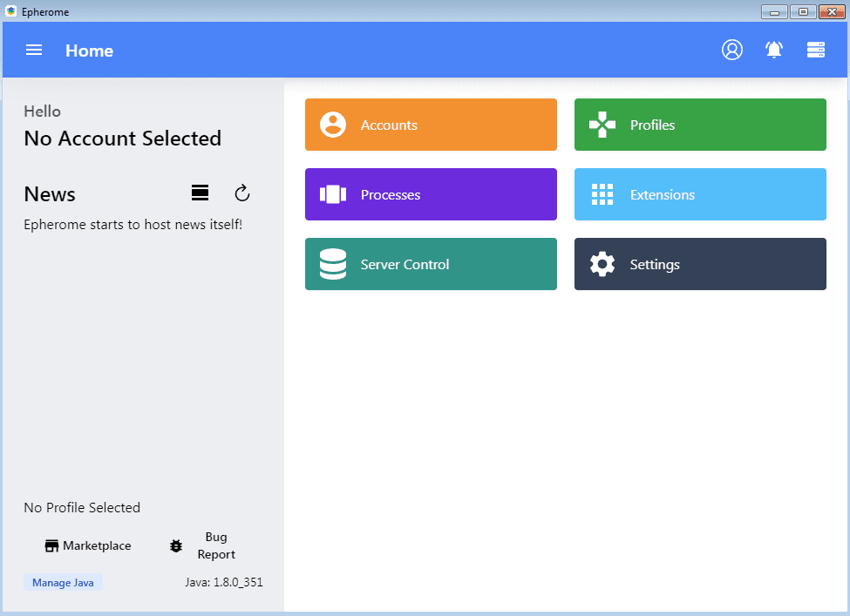Open the Marketplace link
Viewport: 850px width, 616px height.
pyautogui.click(x=88, y=545)
